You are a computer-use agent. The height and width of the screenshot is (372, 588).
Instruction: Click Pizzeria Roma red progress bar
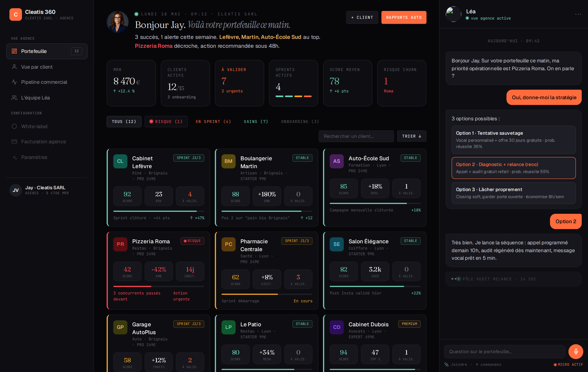pos(159,286)
